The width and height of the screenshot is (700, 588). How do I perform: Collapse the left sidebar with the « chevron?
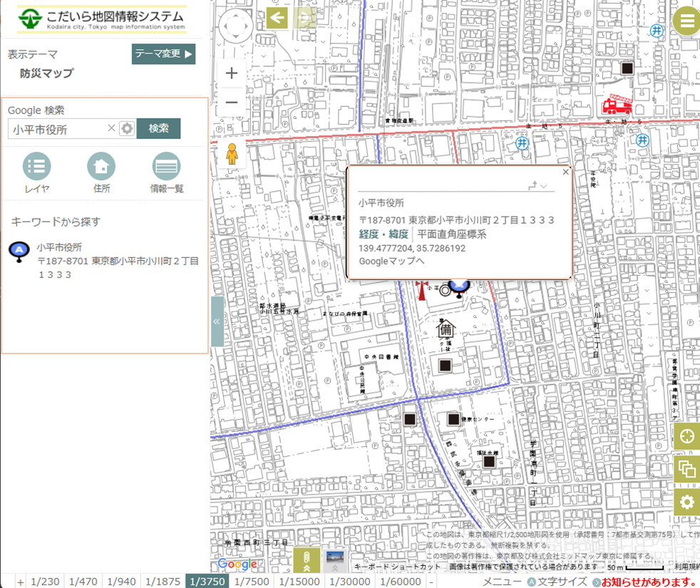[x=216, y=321]
